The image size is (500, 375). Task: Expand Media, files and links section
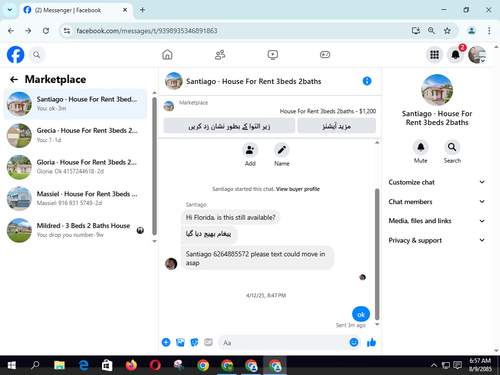point(437,221)
